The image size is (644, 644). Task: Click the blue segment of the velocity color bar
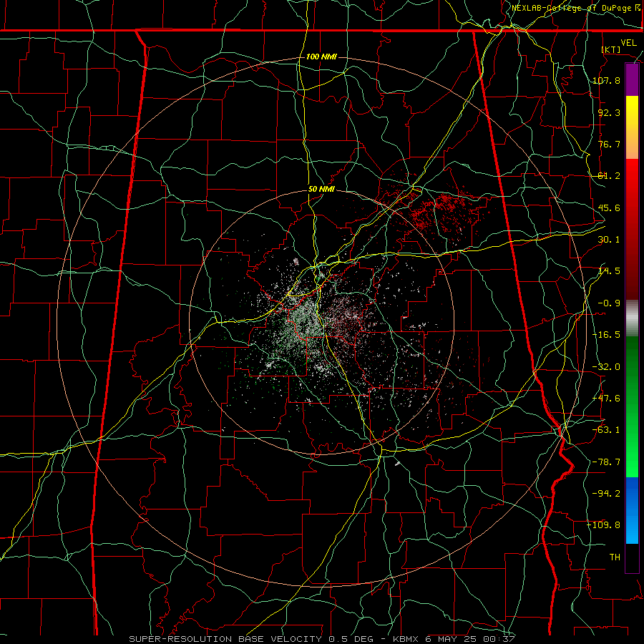(x=632, y=510)
